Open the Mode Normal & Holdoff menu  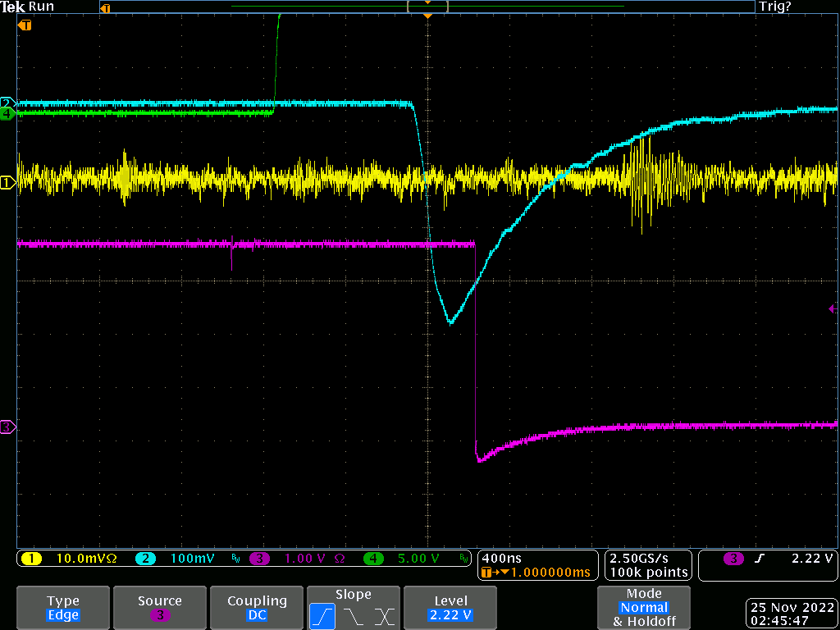[644, 608]
